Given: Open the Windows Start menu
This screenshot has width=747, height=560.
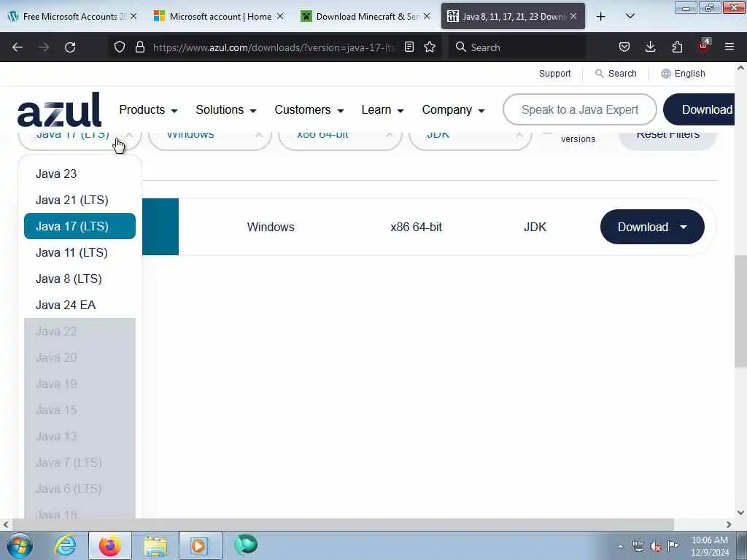Looking at the screenshot, I should (x=20, y=545).
